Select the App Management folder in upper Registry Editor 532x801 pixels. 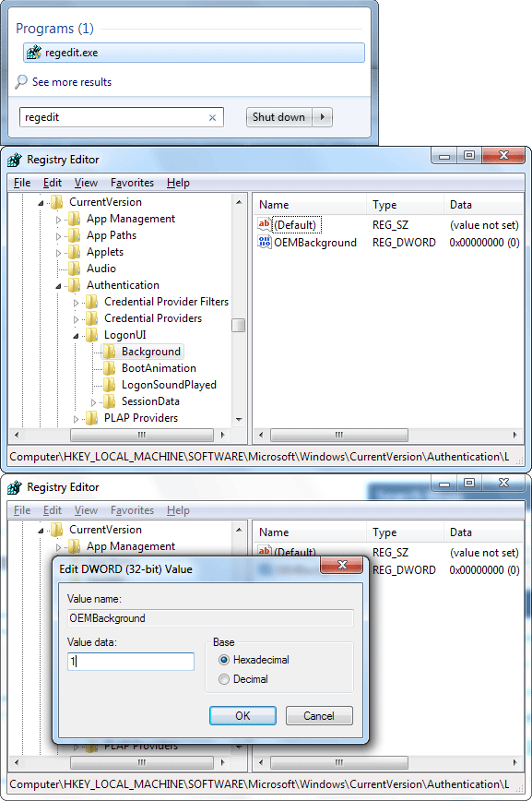click(x=130, y=219)
